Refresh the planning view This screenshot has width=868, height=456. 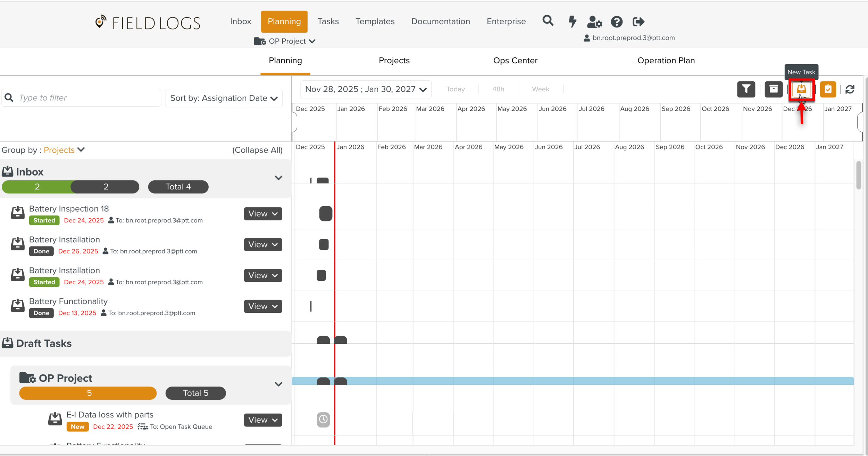pos(850,89)
